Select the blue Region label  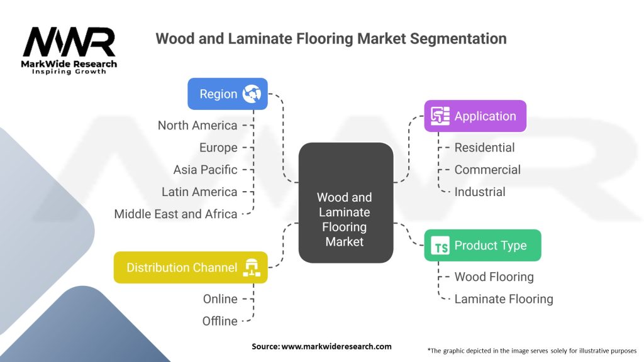228,94
